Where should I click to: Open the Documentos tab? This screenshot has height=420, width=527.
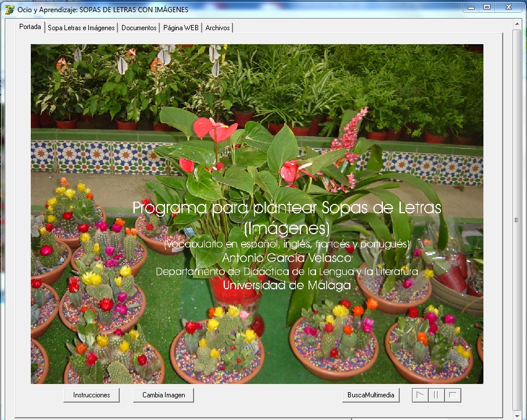click(139, 28)
